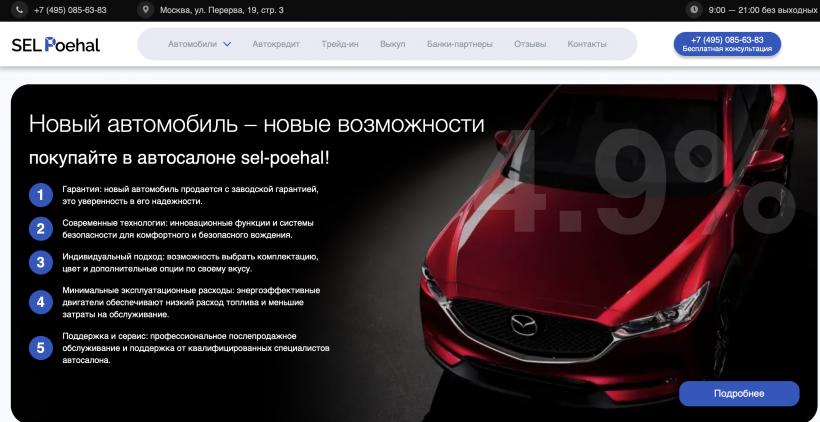Expand the Автомобили dropdown chevron
This screenshot has width=820, height=422.
[x=227, y=44]
